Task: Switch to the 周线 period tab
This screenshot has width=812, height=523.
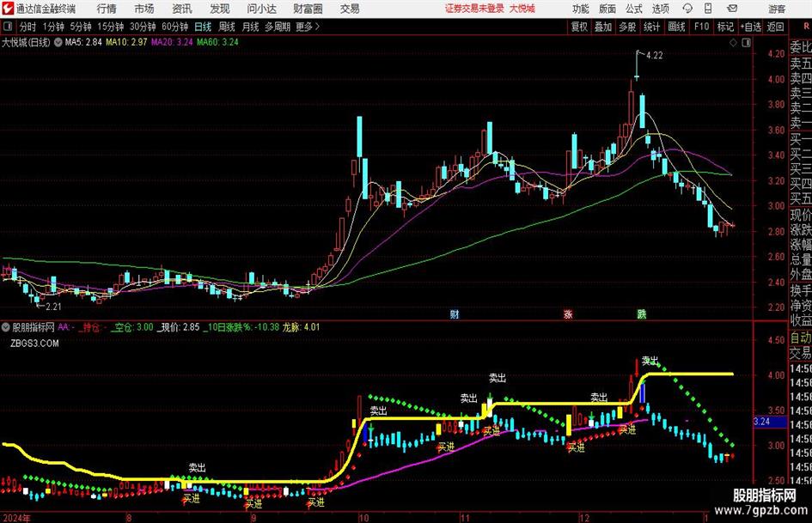Action: click(227, 27)
